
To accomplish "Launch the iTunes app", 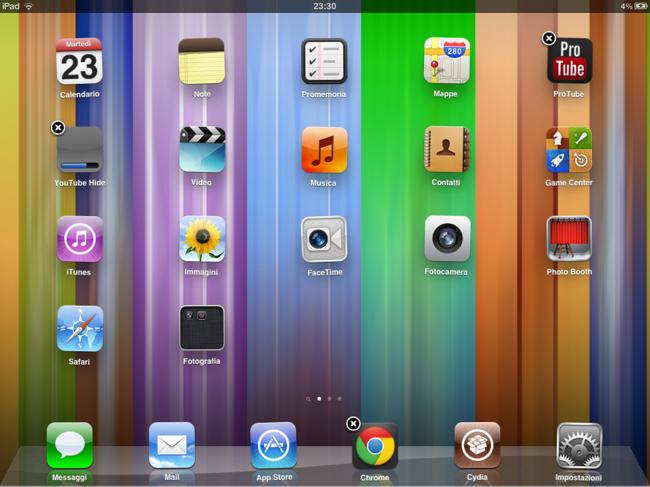I will click(80, 239).
